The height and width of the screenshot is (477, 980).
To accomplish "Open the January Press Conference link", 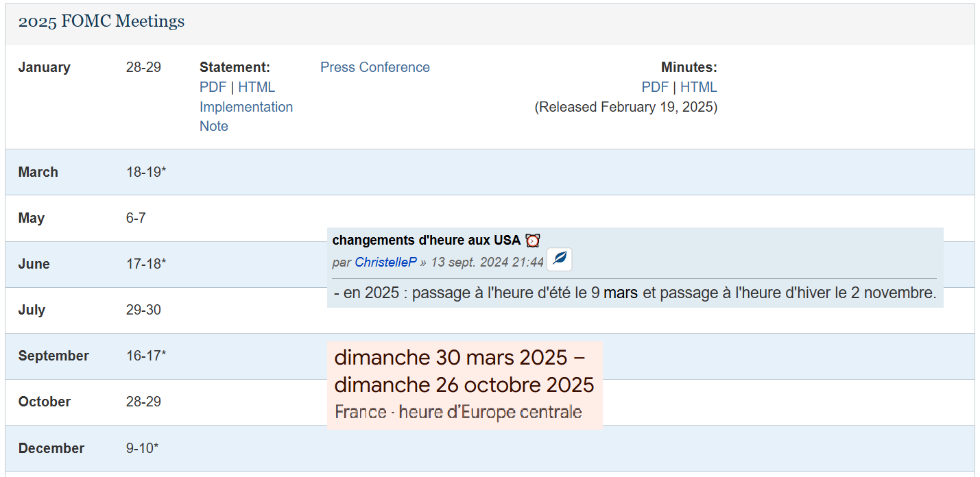I will pyautogui.click(x=375, y=67).
